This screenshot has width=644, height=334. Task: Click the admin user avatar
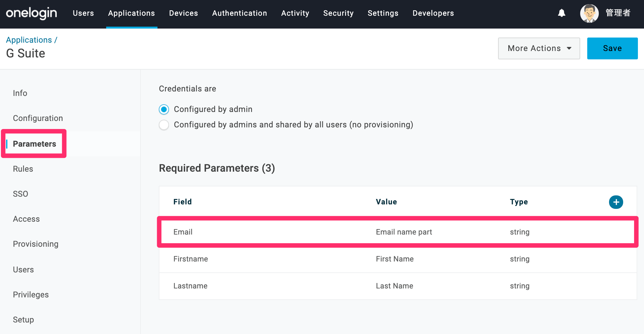click(x=589, y=13)
